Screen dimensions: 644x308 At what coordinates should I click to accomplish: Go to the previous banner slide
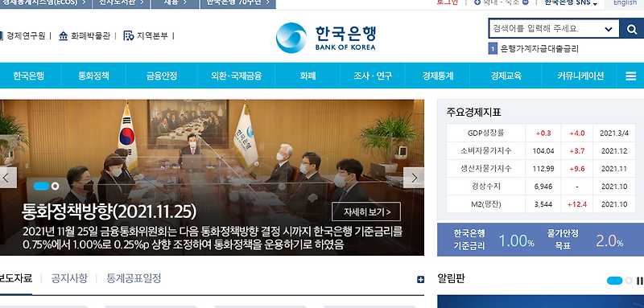7,178
